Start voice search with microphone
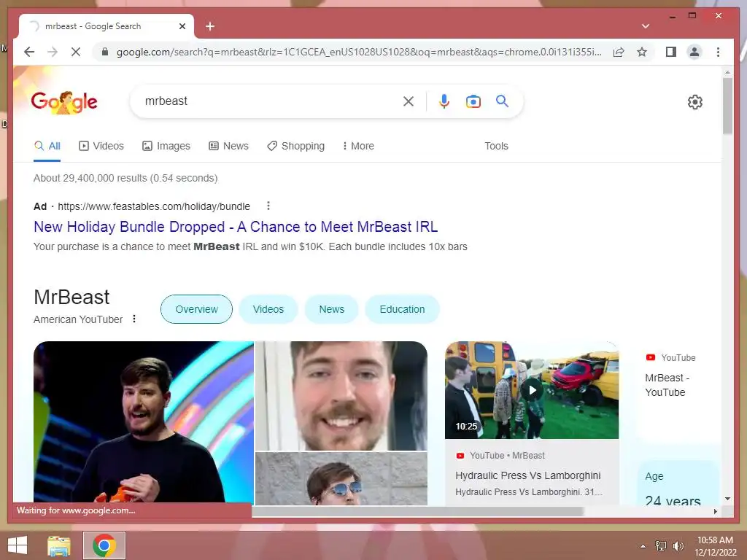747x560 pixels. point(444,101)
